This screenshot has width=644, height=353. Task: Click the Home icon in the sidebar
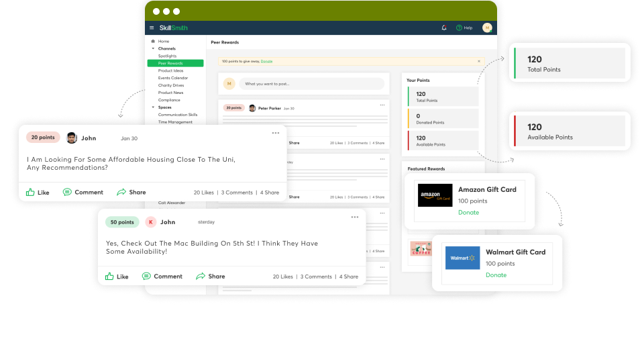[153, 42]
